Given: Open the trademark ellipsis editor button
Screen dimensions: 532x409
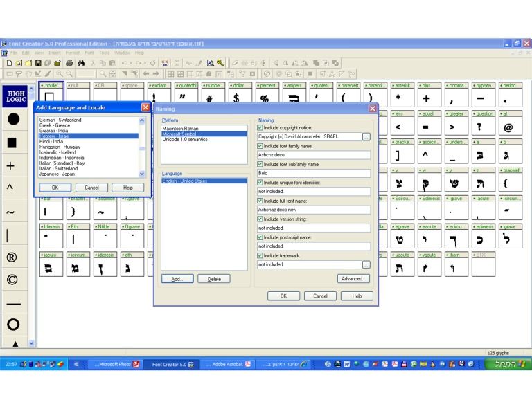Looking at the screenshot, I should (366, 264).
